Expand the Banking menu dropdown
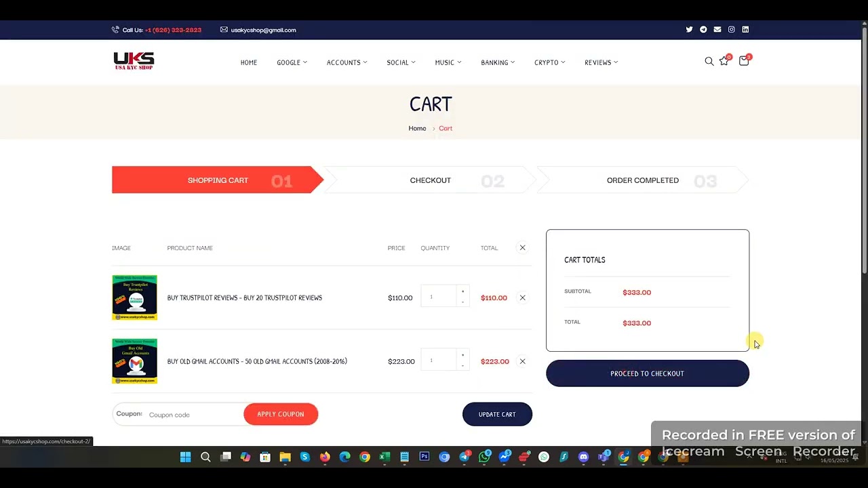The height and width of the screenshot is (488, 868). click(498, 62)
